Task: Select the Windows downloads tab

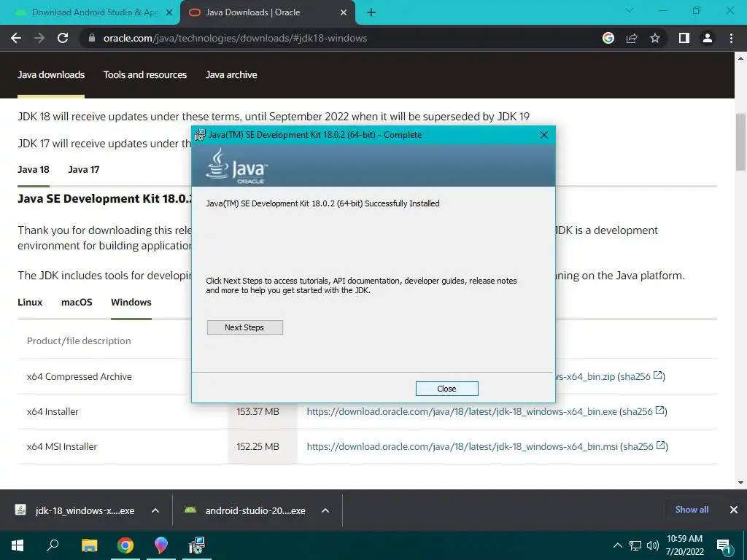Action: 131,303
